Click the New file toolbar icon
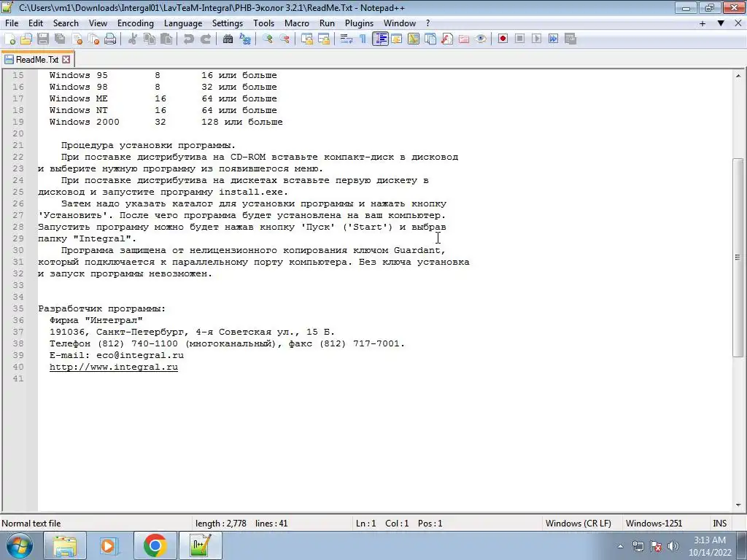Image resolution: width=747 pixels, height=560 pixels. pyautogui.click(x=9, y=39)
